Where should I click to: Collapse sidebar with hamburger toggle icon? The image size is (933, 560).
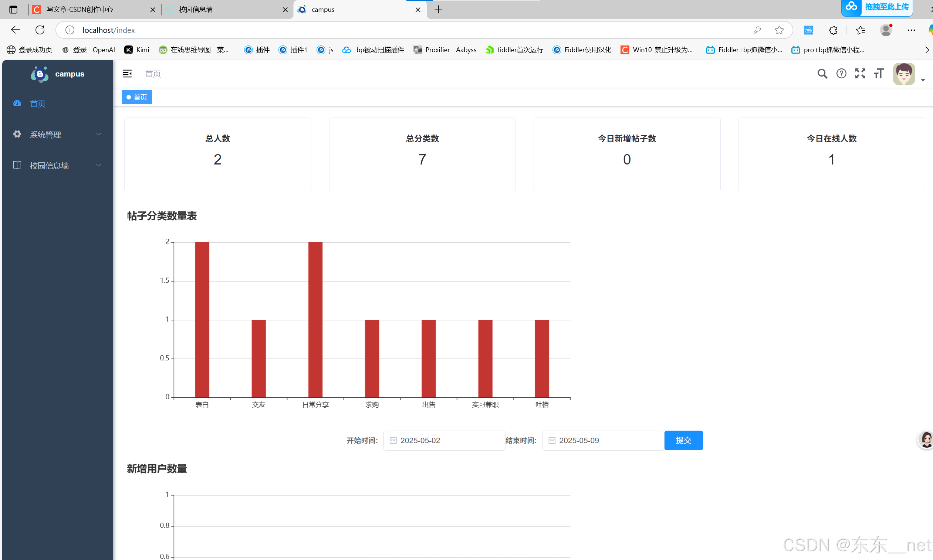127,74
